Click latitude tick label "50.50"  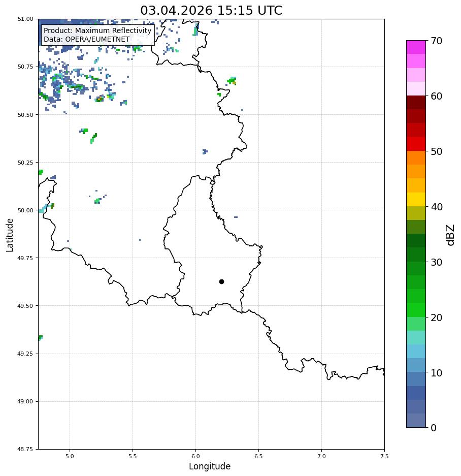pyautogui.click(x=25, y=115)
